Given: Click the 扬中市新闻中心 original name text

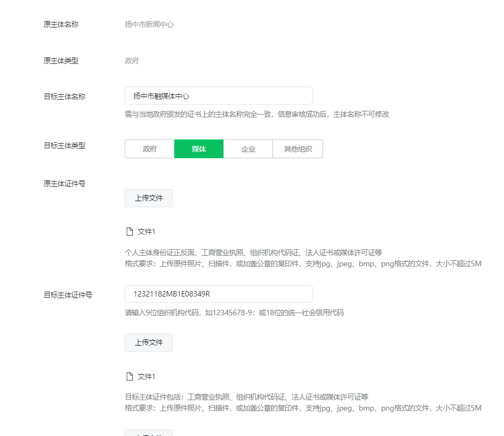Looking at the screenshot, I should 149,24.
